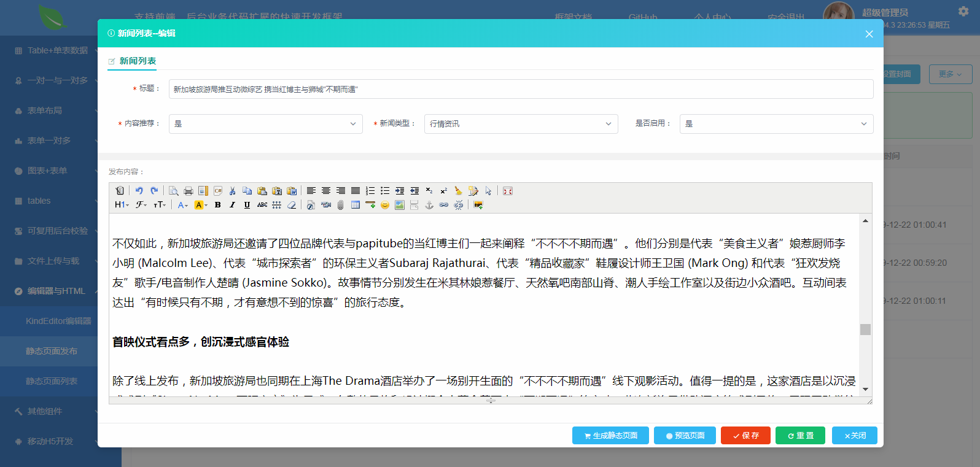Select all content with the cursor icon
Viewport: 980px width, 467px height.
[488, 191]
